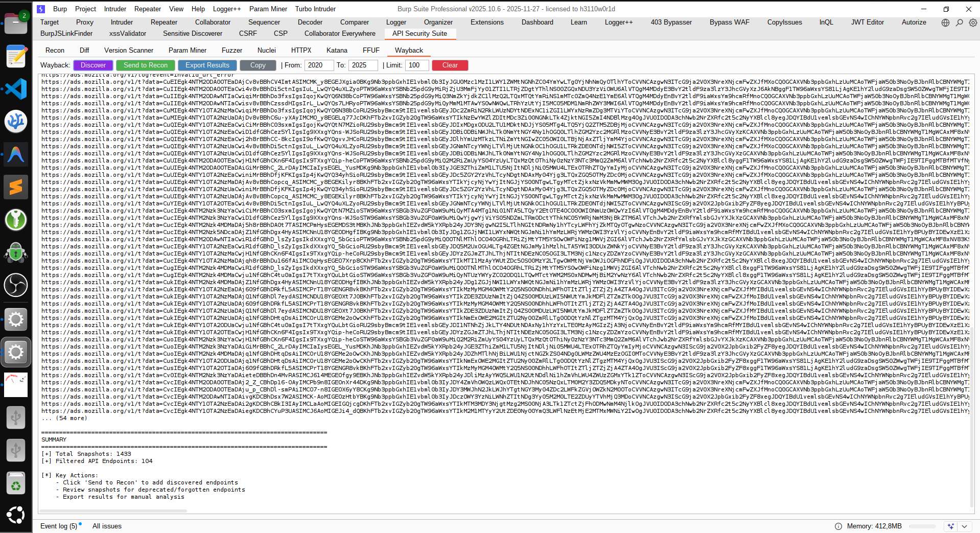Screen dimensions: 980x533
Task: Open OBS Studio from the dock
Action: 16,285
